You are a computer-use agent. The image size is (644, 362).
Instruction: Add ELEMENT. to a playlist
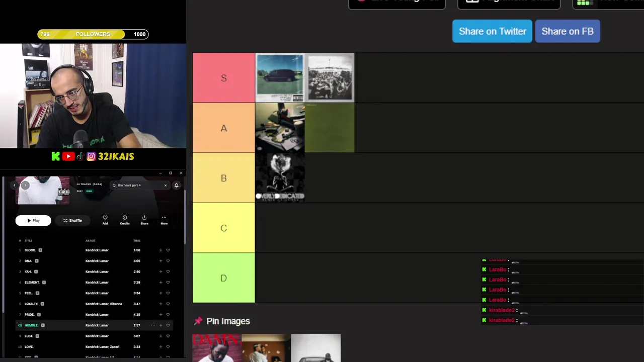[160, 283]
